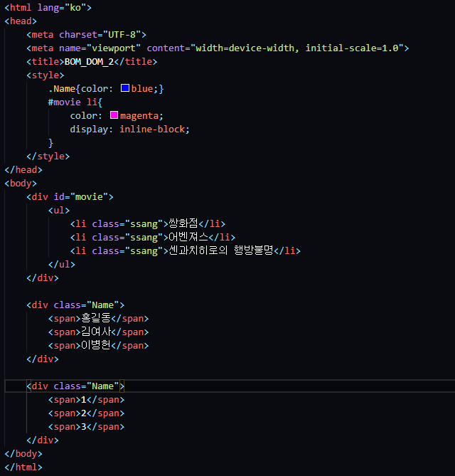This screenshot has height=476, width=455.
Task: Click the span containing 2
Action: click(87, 413)
